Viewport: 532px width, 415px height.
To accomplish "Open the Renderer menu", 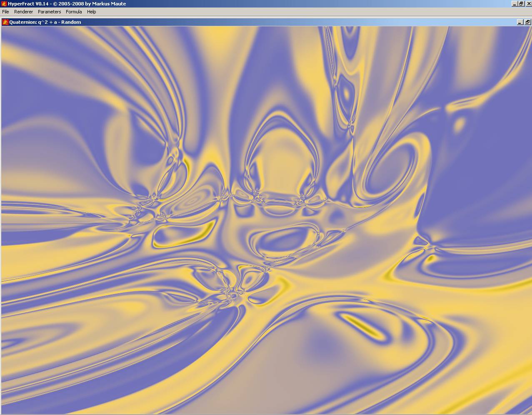I will point(23,12).
